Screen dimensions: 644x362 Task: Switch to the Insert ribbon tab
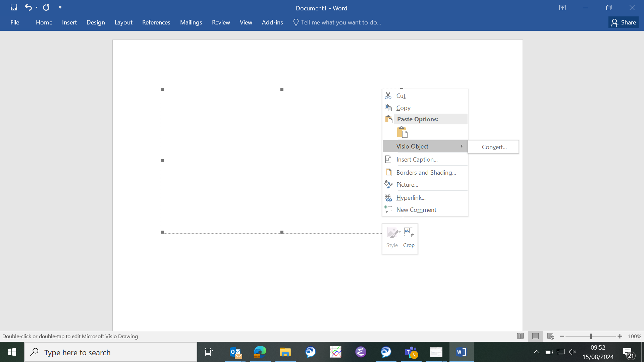click(69, 22)
